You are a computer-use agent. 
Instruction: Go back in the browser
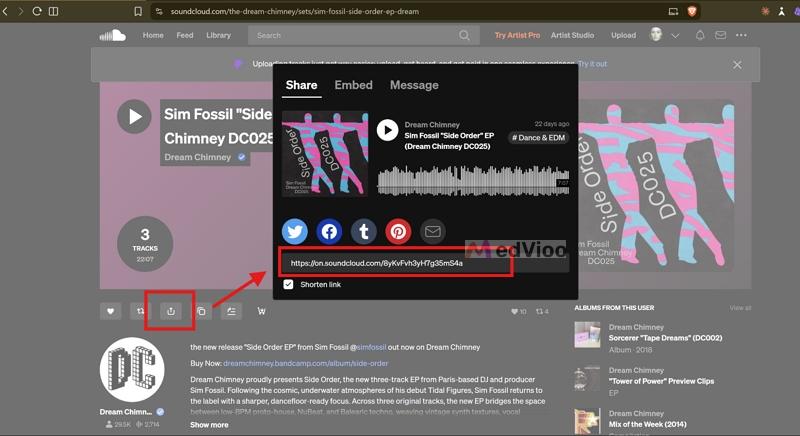5,11
